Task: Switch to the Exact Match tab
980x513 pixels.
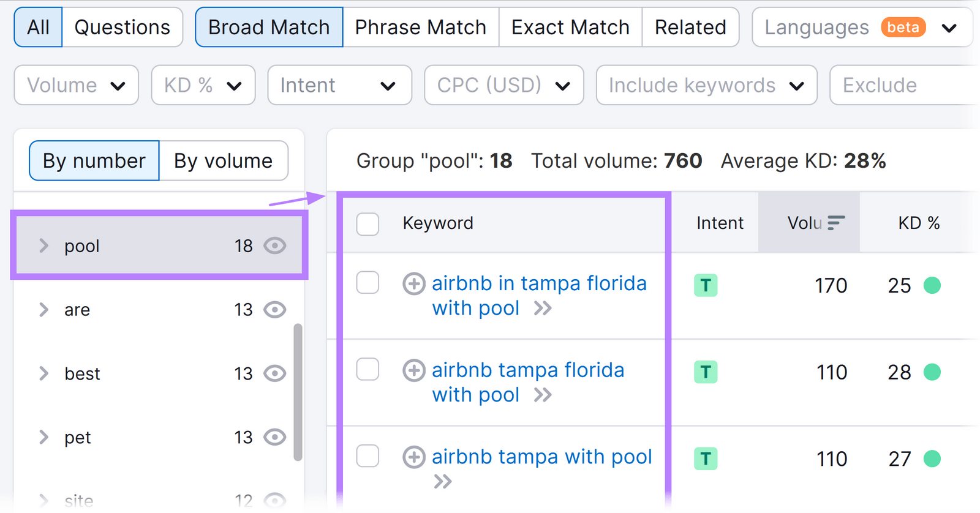Action: (570, 28)
